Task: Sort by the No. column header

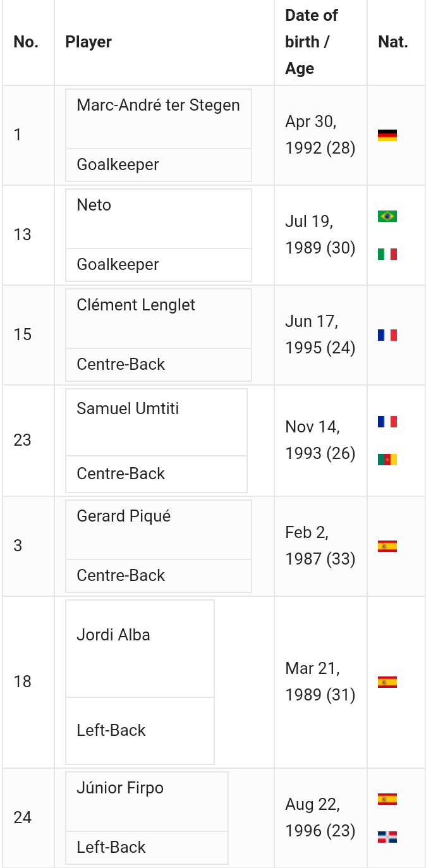Action: (26, 42)
